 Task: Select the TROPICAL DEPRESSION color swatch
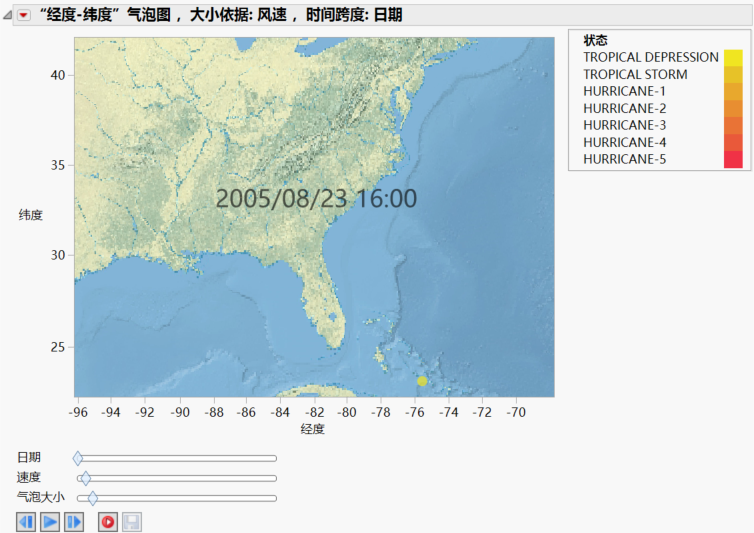click(733, 57)
